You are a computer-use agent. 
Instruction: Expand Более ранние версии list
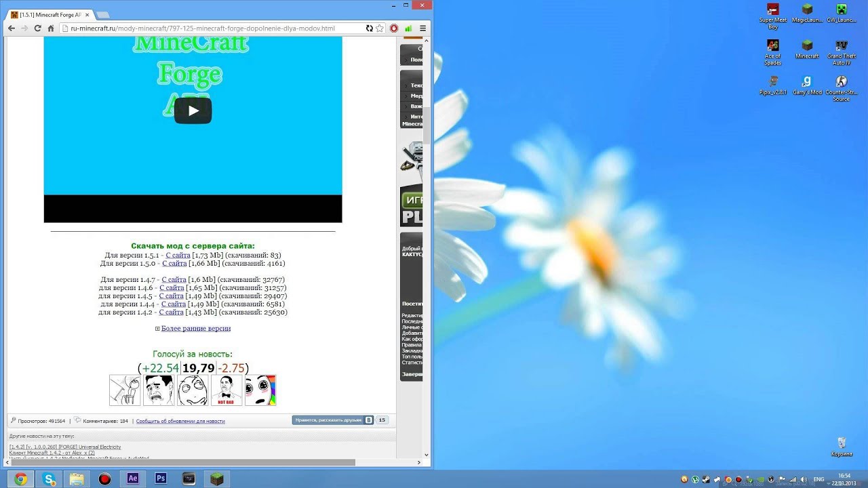196,328
